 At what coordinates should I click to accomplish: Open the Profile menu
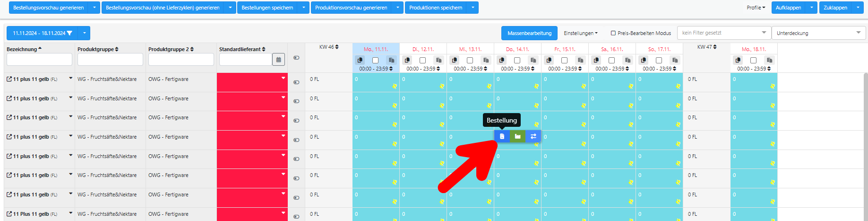coord(756,8)
